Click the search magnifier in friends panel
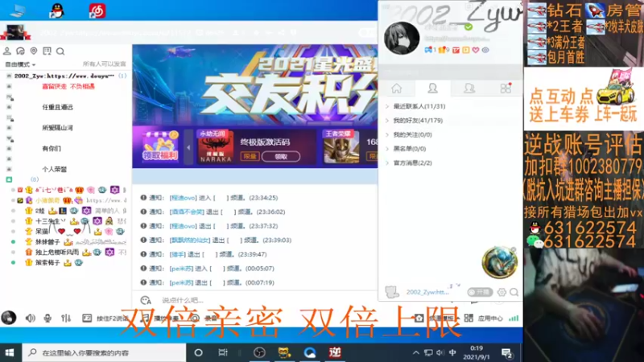Viewport: 644px width, 362px height. pos(514,292)
